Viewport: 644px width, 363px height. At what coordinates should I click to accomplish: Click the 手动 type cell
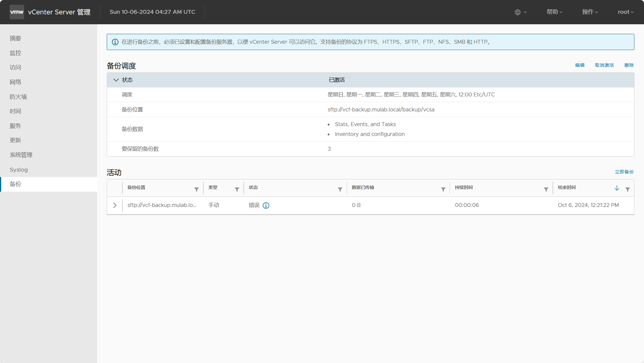tap(214, 205)
